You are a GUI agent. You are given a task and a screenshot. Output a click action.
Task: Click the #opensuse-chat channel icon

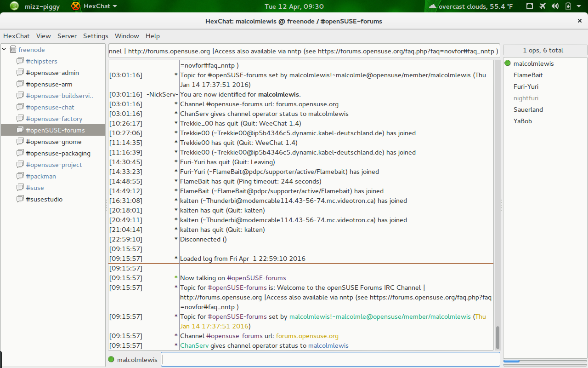pyautogui.click(x=20, y=107)
